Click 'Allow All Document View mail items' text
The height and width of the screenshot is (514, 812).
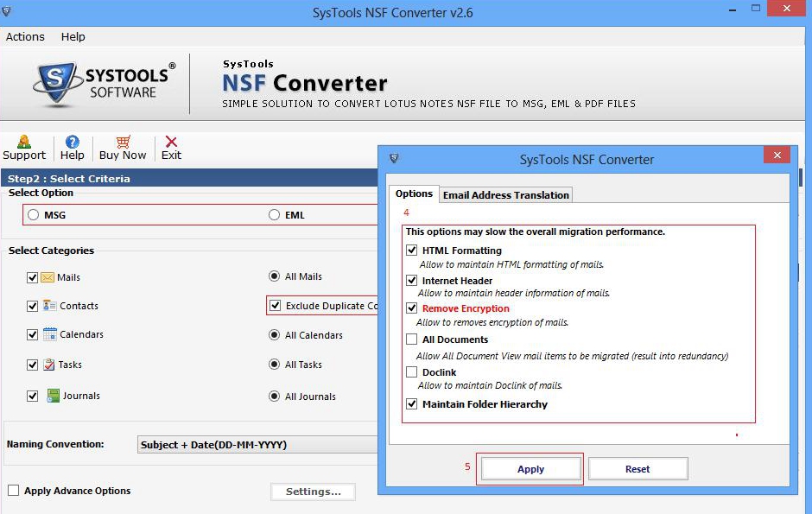(x=572, y=356)
